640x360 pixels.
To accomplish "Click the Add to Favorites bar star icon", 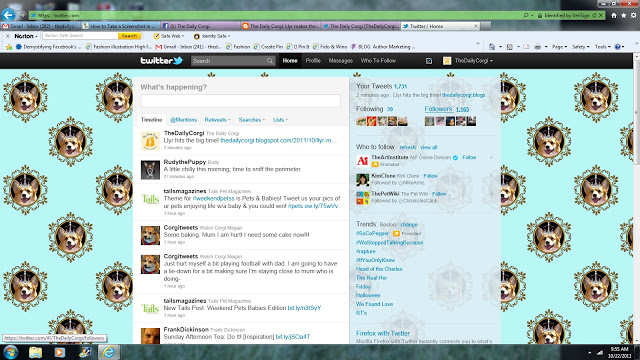I will tap(9, 47).
